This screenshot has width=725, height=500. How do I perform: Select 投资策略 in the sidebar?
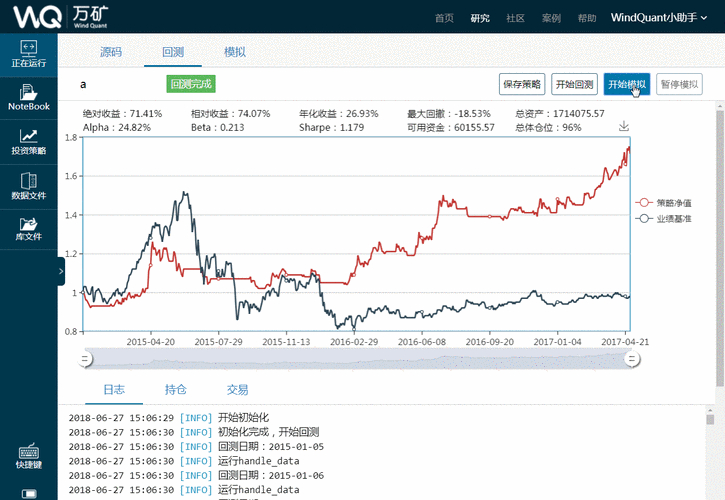28,141
